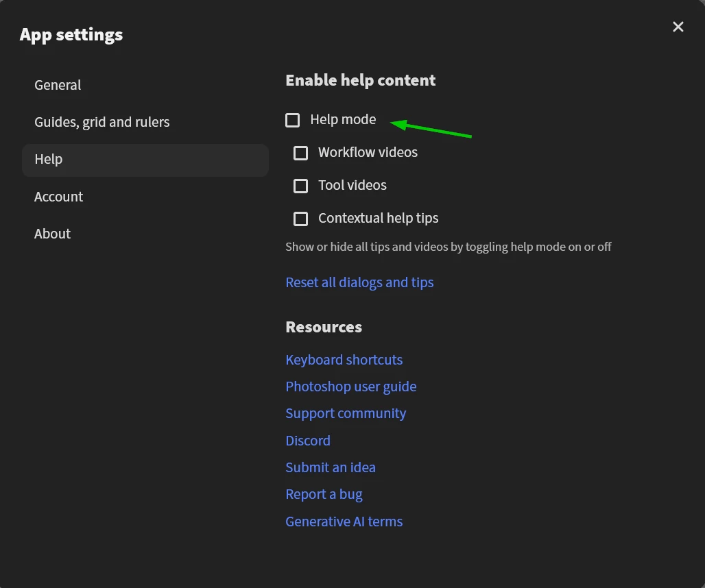Open the General settings tab
Image resolution: width=705 pixels, height=588 pixels.
(x=58, y=85)
